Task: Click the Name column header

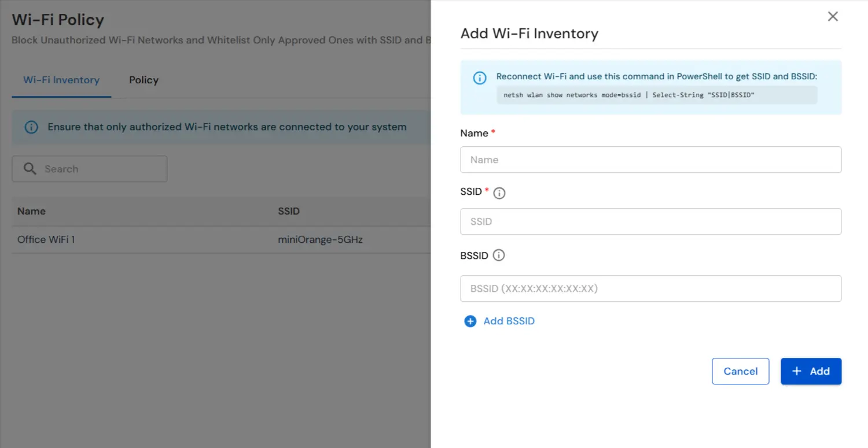Action: (x=31, y=211)
